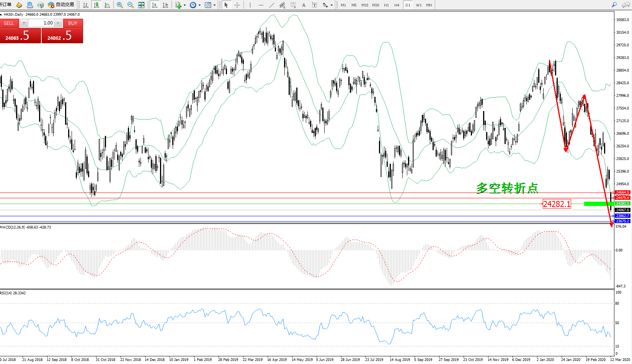This screenshot has width=632, height=364.
Task: Click the search magnifier icon
Action: (614, 5)
